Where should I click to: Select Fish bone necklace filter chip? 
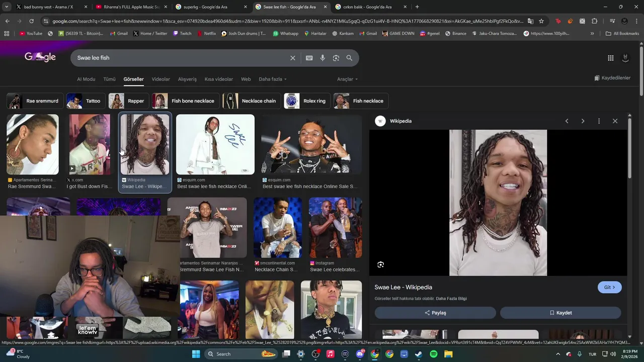(x=186, y=101)
